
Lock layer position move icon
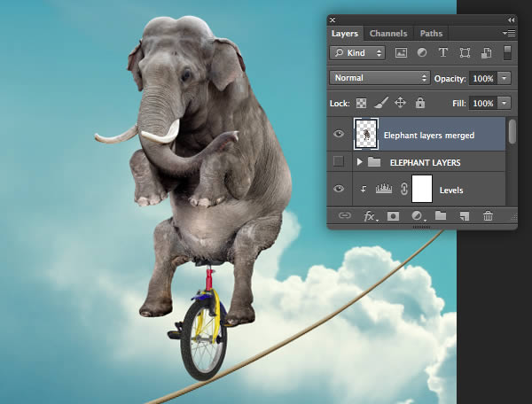[401, 103]
